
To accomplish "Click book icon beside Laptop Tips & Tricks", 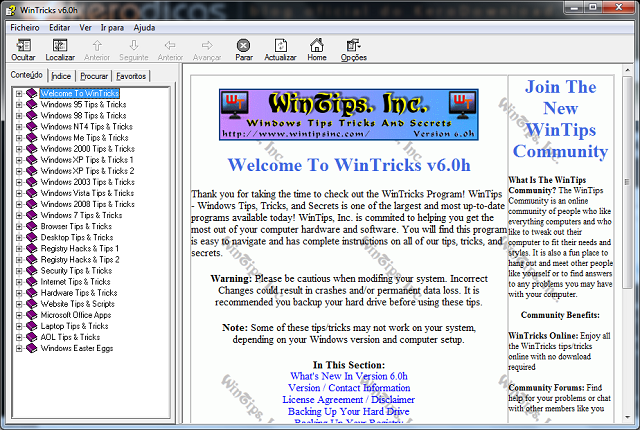I will [x=31, y=326].
